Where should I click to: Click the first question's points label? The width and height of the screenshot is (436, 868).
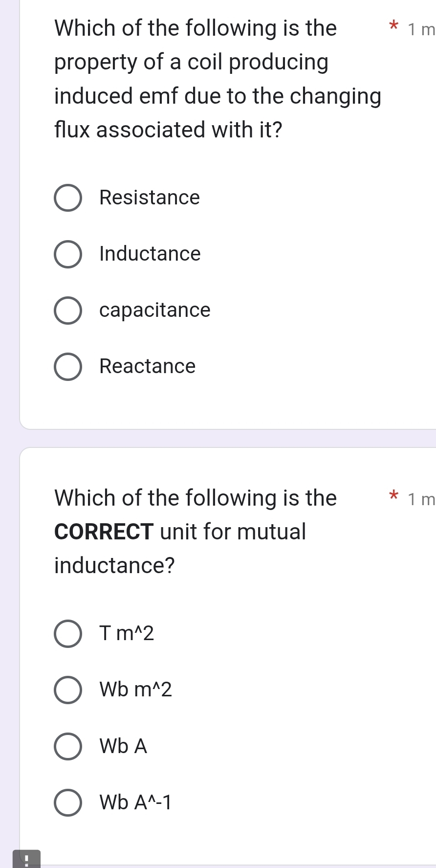click(420, 30)
